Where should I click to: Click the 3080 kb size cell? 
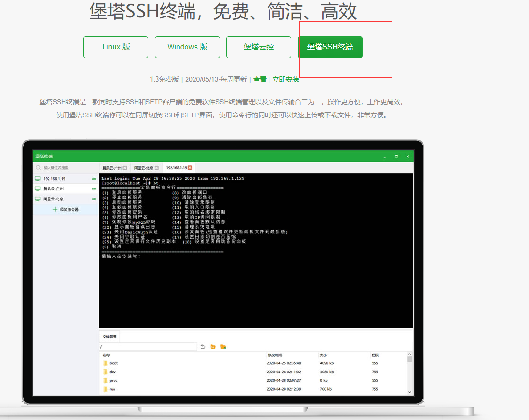click(x=326, y=372)
